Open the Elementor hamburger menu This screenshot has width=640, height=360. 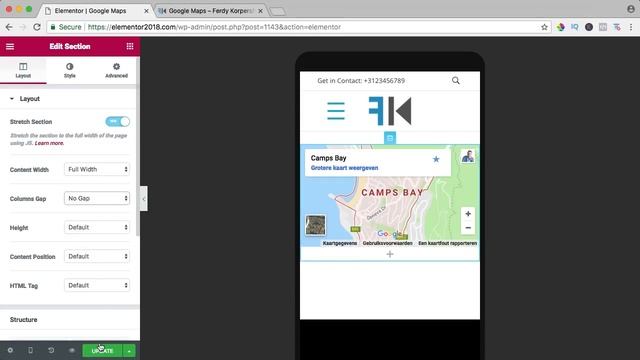coord(10,47)
